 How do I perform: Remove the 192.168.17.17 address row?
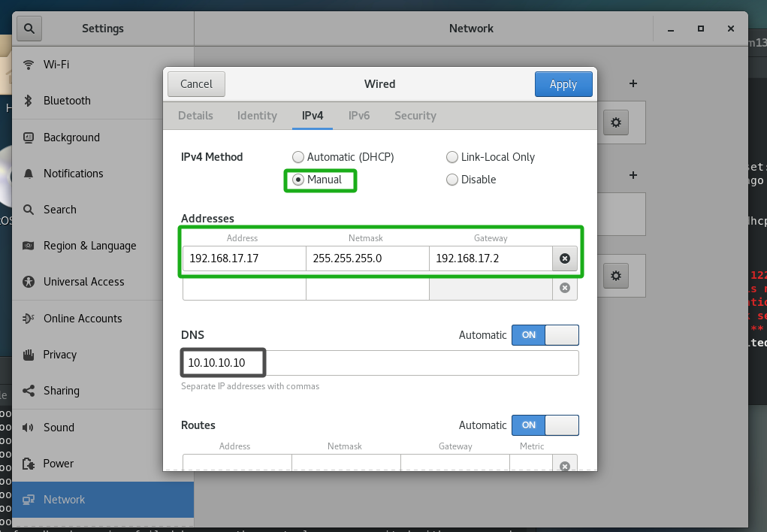point(565,258)
